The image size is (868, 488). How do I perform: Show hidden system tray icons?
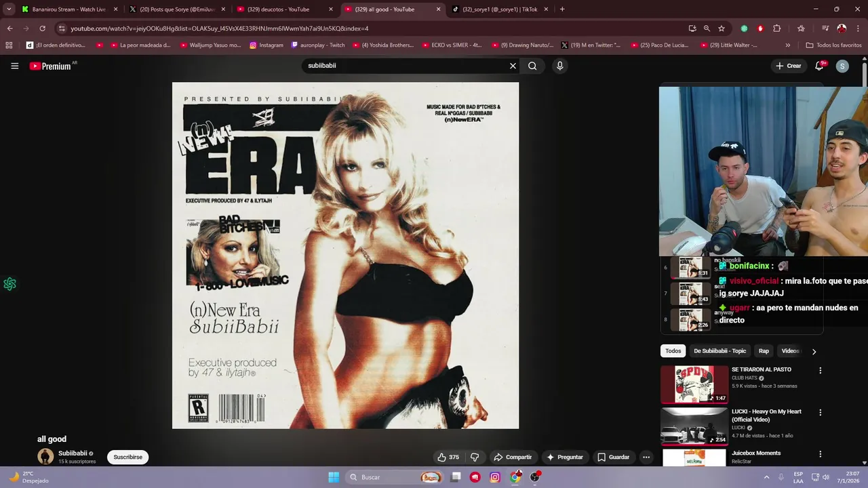(766, 477)
